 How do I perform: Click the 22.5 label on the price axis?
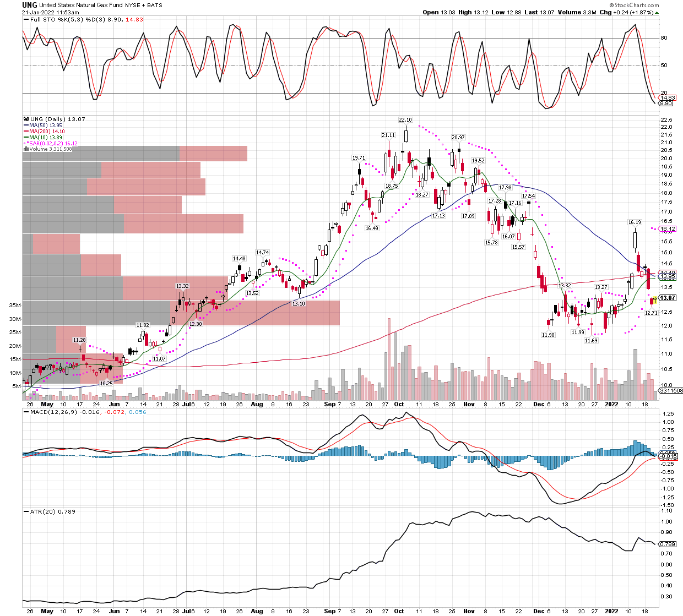pyautogui.click(x=666, y=119)
